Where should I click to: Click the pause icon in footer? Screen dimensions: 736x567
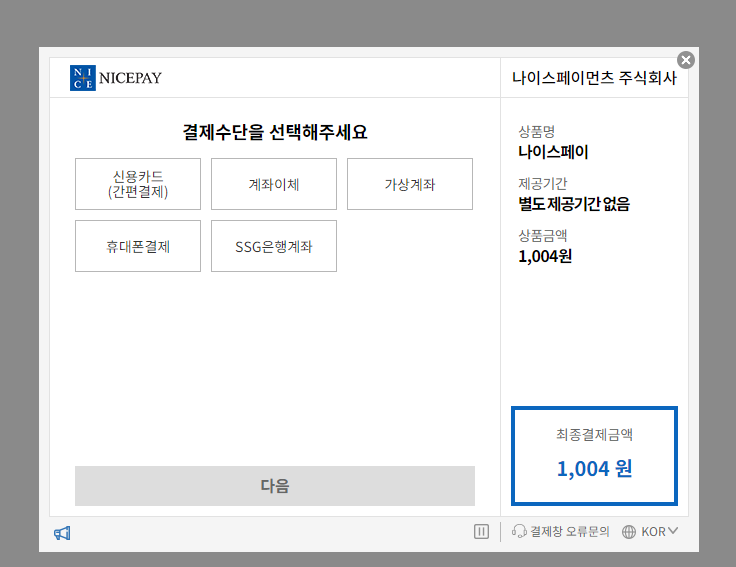pos(481,532)
